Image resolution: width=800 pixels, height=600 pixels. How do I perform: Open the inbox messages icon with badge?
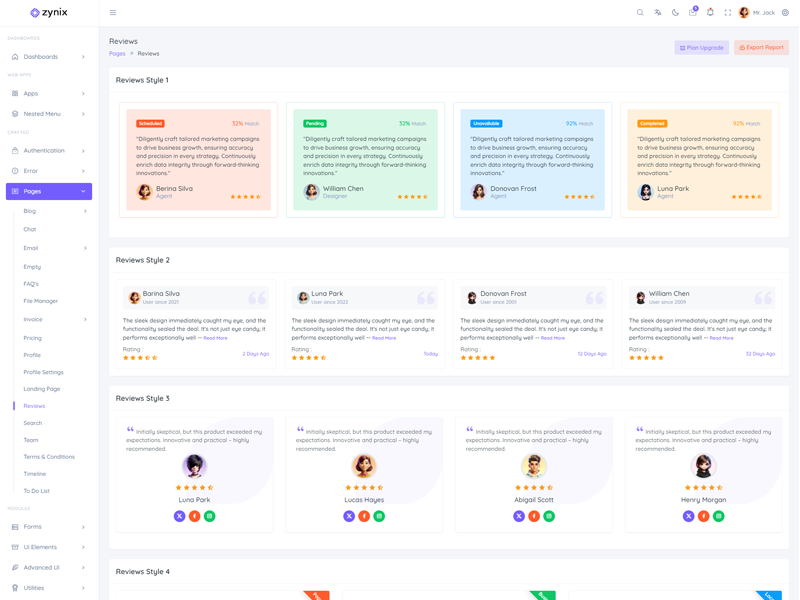pos(693,13)
